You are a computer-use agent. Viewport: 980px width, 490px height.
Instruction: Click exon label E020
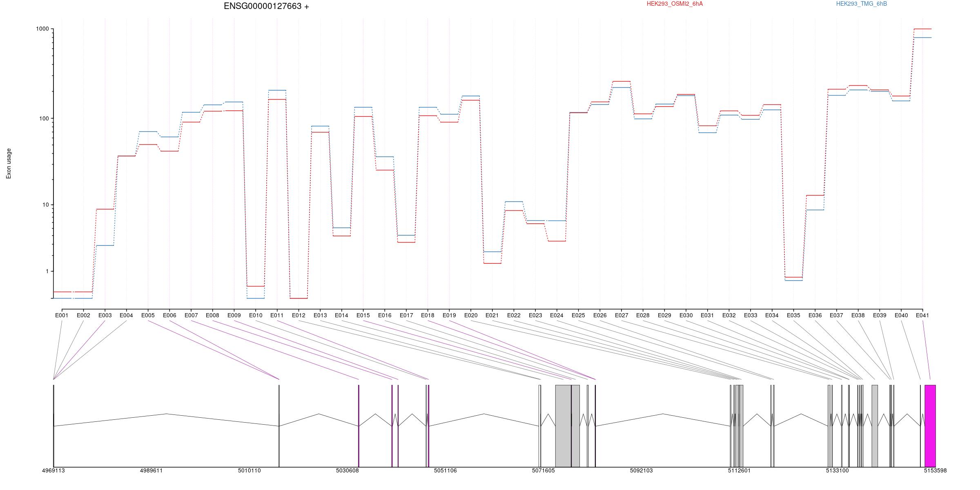pyautogui.click(x=471, y=315)
